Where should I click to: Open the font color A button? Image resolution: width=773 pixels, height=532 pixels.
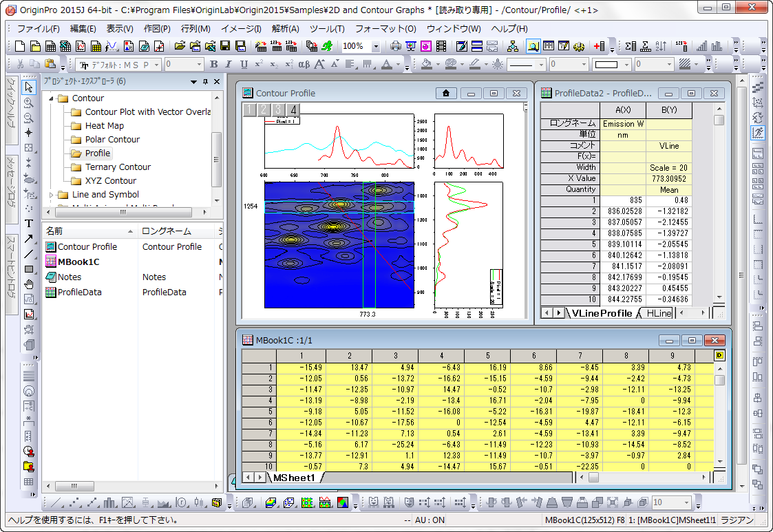(x=387, y=64)
